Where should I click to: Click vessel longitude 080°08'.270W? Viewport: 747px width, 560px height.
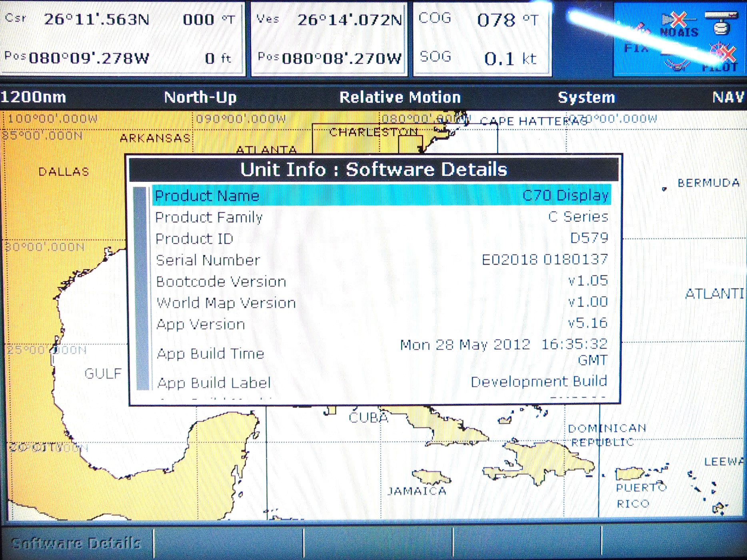pos(342,58)
